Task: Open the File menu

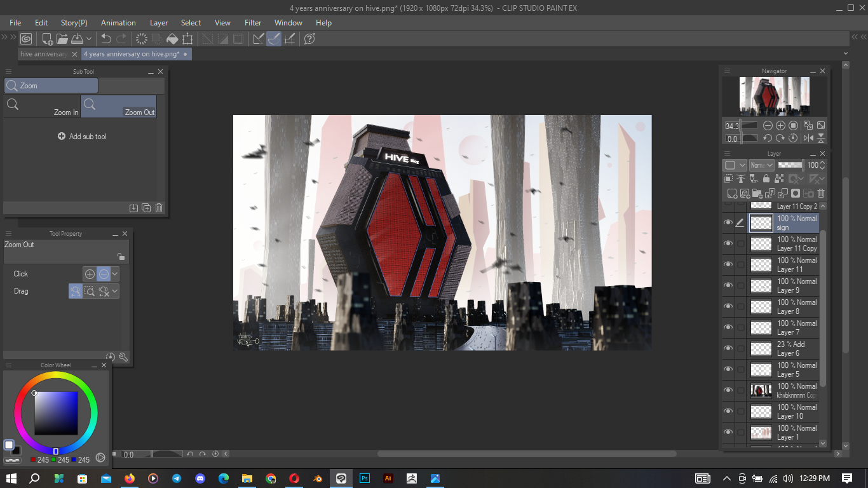Action: (16, 23)
